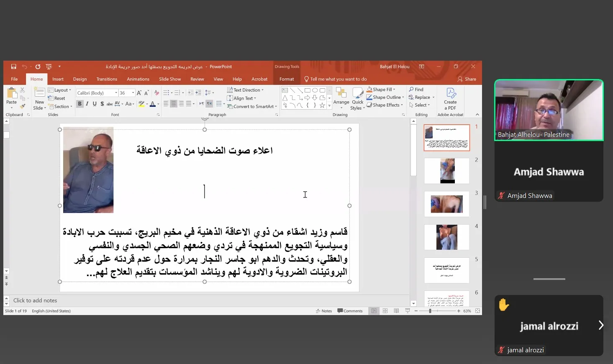Toggle Strikethrough formatting

[110, 104]
